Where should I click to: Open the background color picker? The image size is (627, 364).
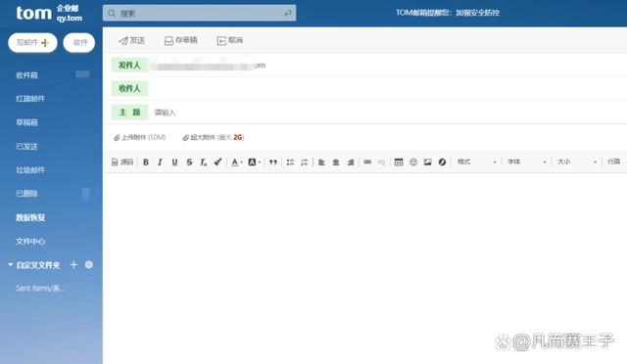[x=254, y=161]
